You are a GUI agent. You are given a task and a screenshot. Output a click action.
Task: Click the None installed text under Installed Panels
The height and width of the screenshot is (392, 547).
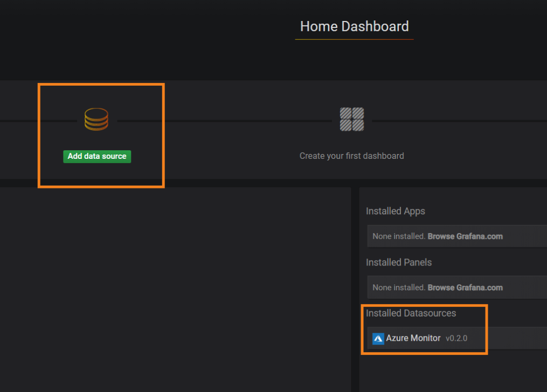pyautogui.click(x=399, y=288)
